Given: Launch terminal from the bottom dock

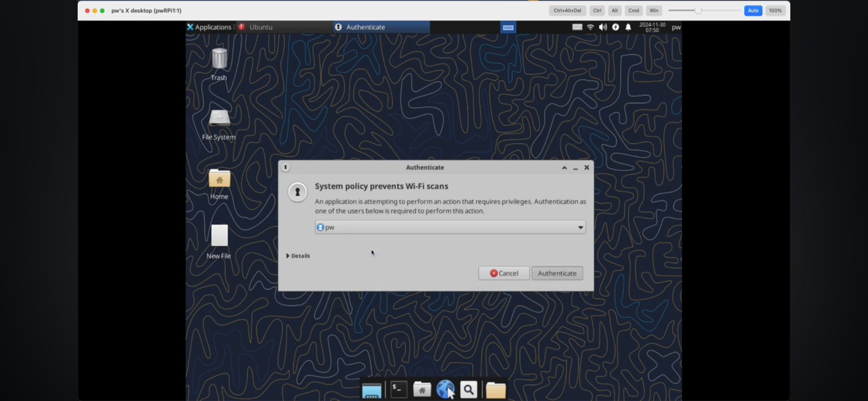Looking at the screenshot, I should coord(398,389).
